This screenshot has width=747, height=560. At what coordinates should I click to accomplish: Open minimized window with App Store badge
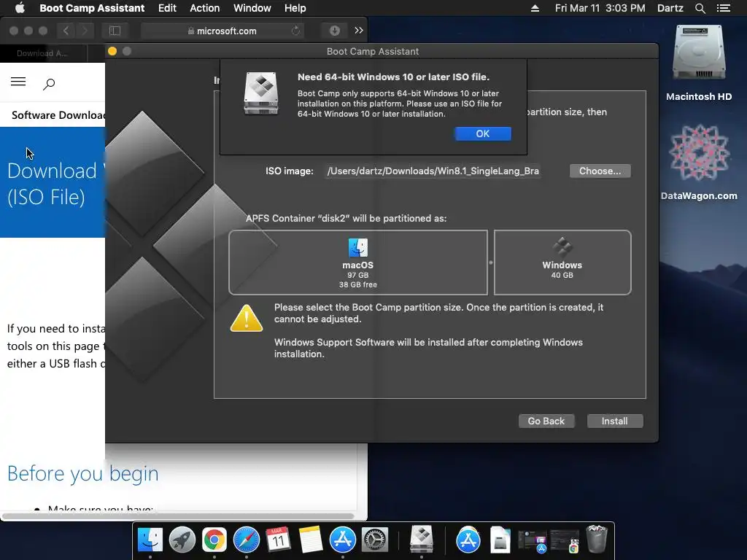click(x=533, y=542)
